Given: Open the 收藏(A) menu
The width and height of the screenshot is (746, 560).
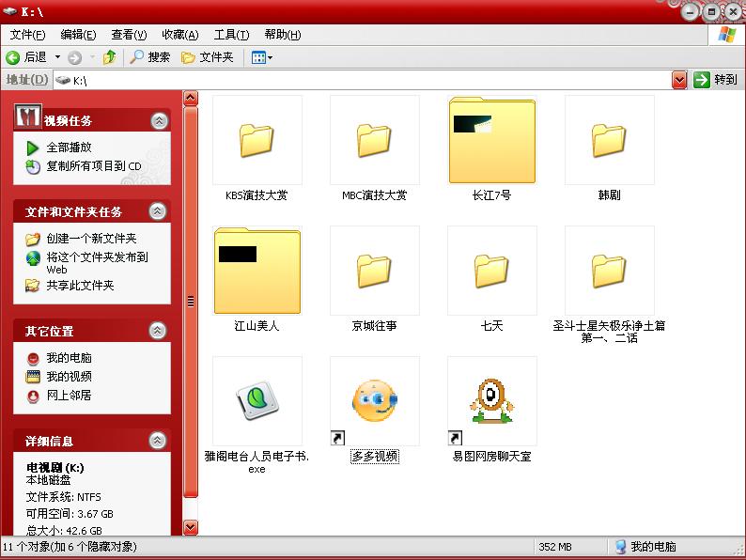Looking at the screenshot, I should pos(179,35).
